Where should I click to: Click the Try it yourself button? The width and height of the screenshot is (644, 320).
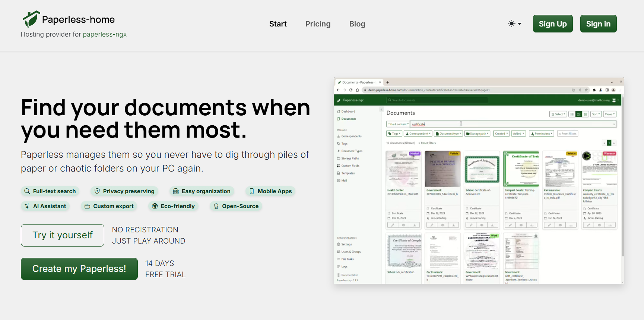pos(63,235)
